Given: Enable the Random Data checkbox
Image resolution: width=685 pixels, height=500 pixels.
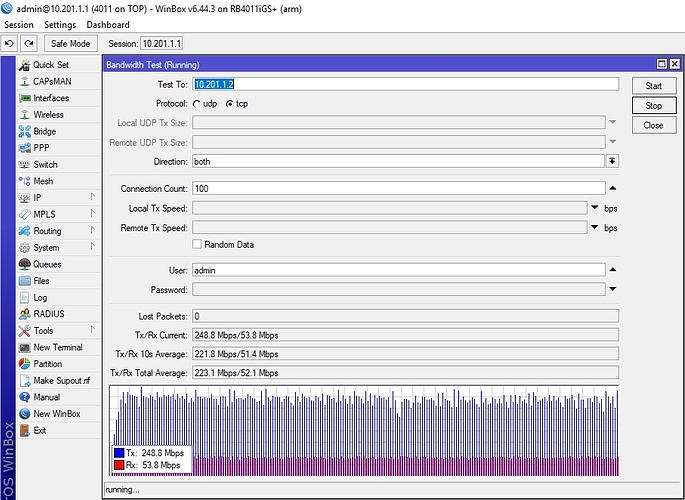Looking at the screenshot, I should point(197,244).
